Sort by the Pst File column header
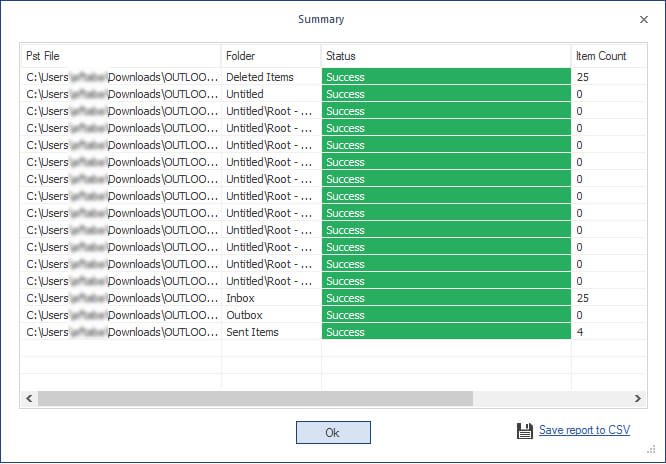 pyautogui.click(x=121, y=56)
